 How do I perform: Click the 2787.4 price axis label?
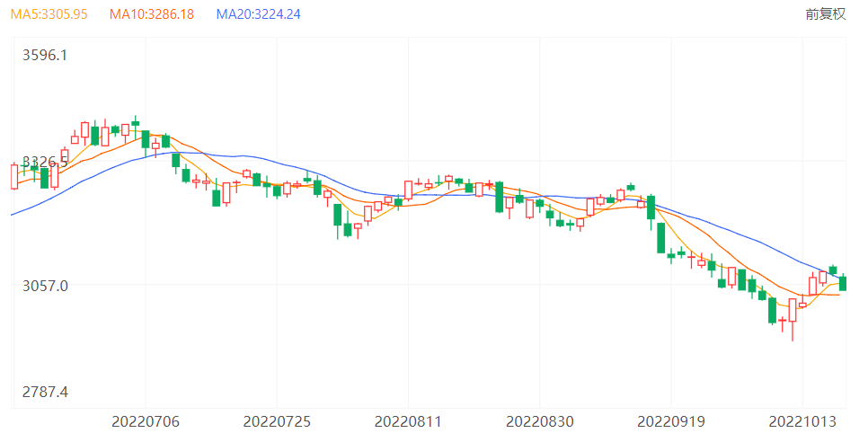click(45, 393)
